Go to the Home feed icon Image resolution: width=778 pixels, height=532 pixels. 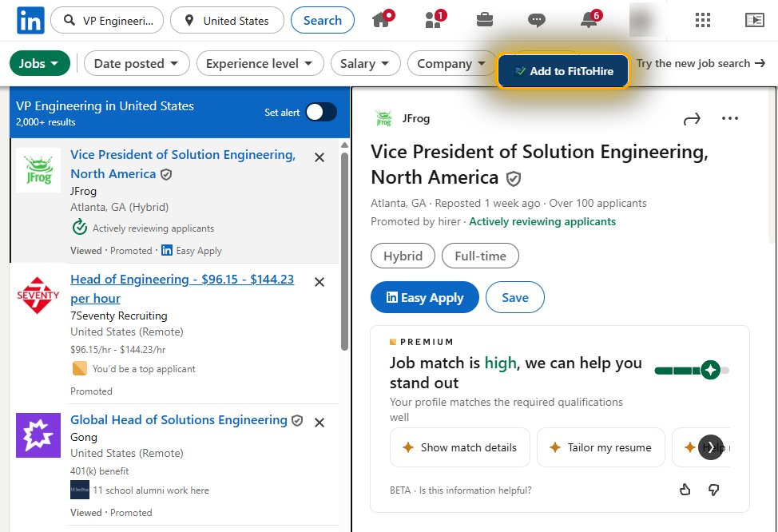pos(383,19)
